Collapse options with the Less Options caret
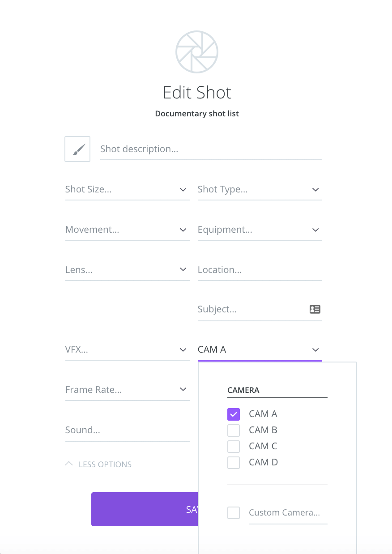This screenshot has width=392, height=554. pyautogui.click(x=69, y=464)
